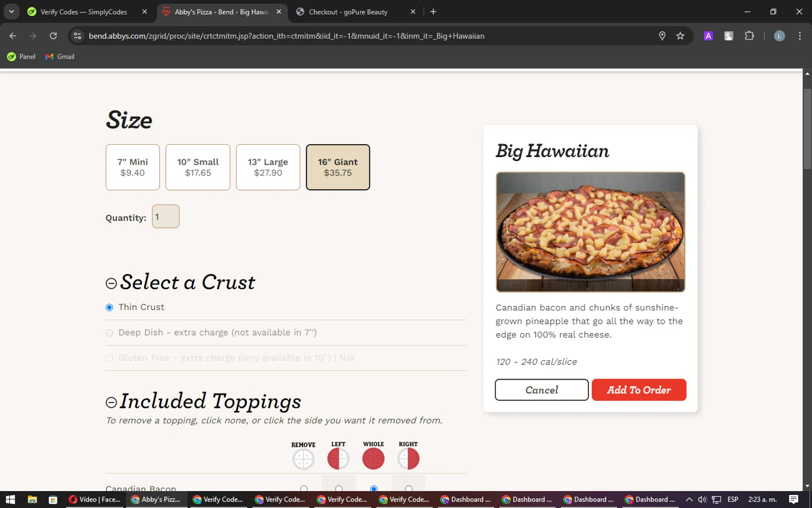Open Chrome three-dot menu
The height and width of the screenshot is (508, 812).
click(800, 36)
